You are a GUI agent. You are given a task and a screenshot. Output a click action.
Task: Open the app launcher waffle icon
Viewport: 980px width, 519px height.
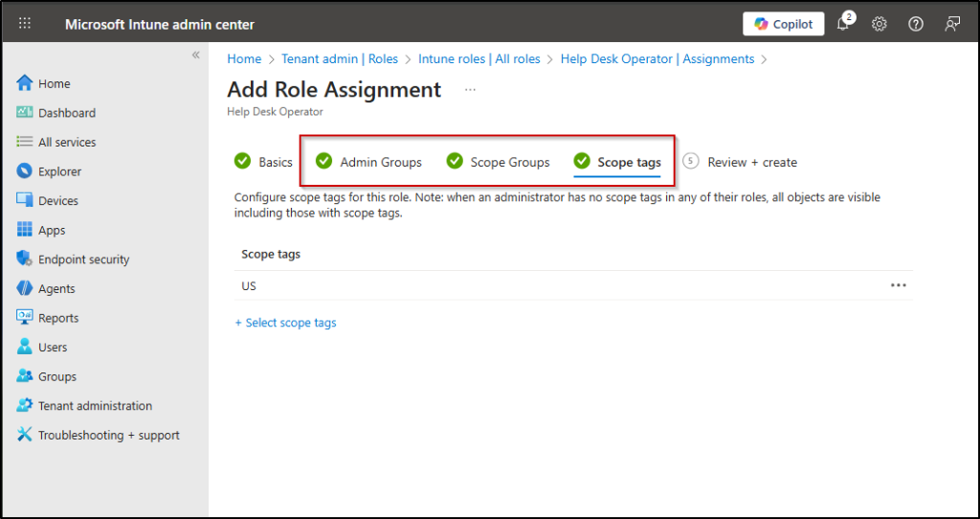click(25, 24)
